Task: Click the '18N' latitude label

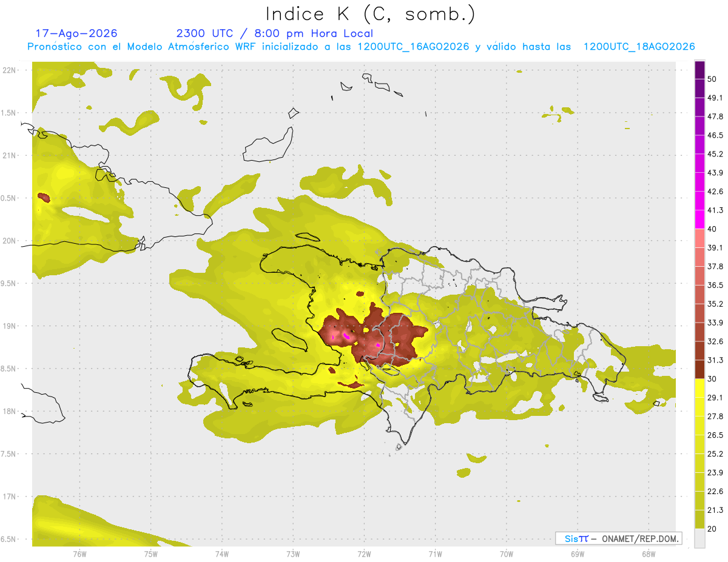Action: [x=10, y=411]
